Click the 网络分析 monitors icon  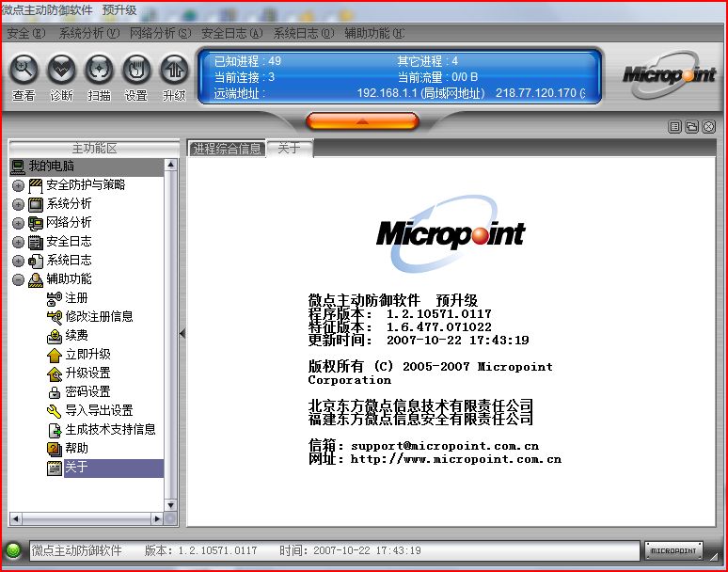pos(36,223)
